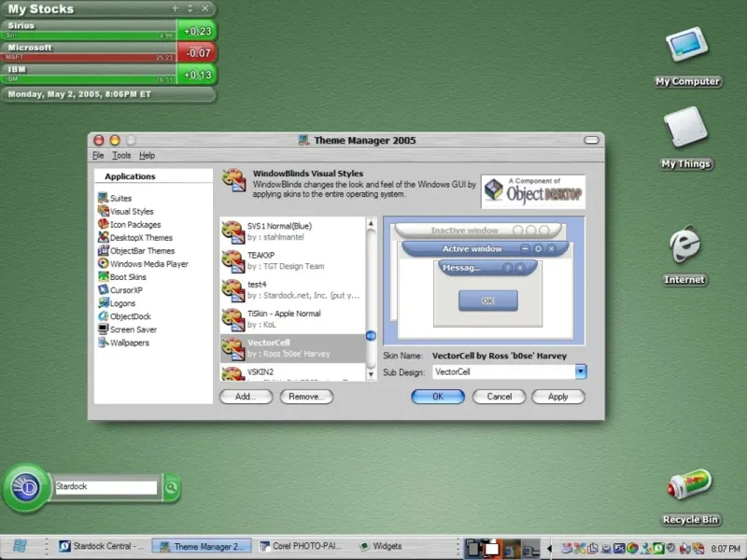Click the Cancel button
The width and height of the screenshot is (747, 560).
(x=499, y=396)
